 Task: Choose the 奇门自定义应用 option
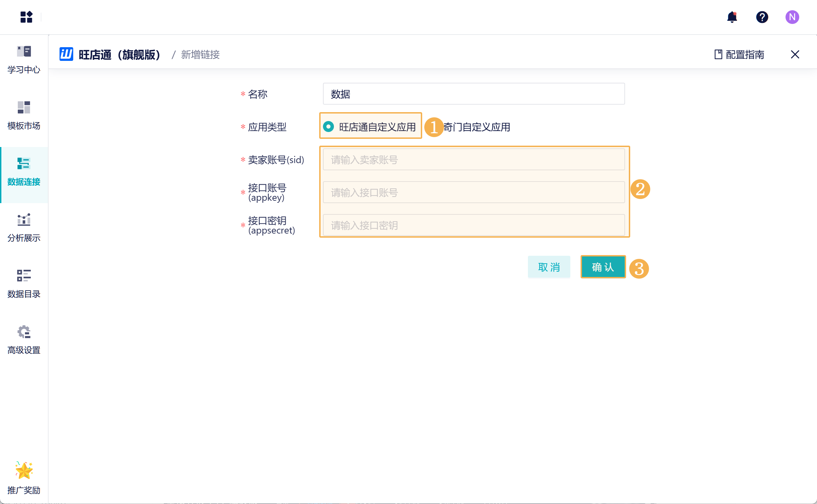tap(477, 127)
